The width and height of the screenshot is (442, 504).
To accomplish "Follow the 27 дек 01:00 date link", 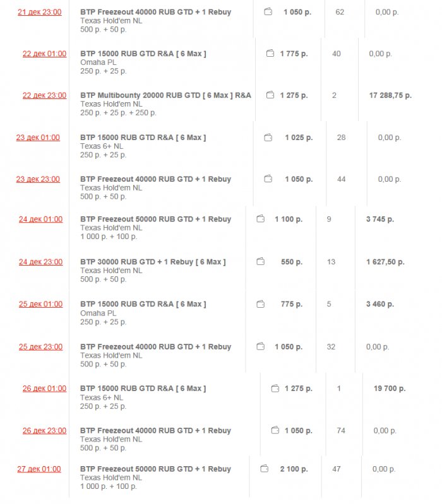I will coord(39,469).
